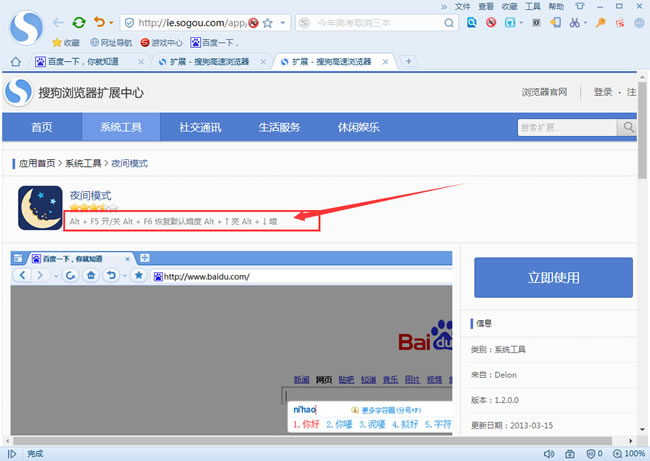Select the 首页 navigation tab
650x461 pixels.
coord(42,127)
